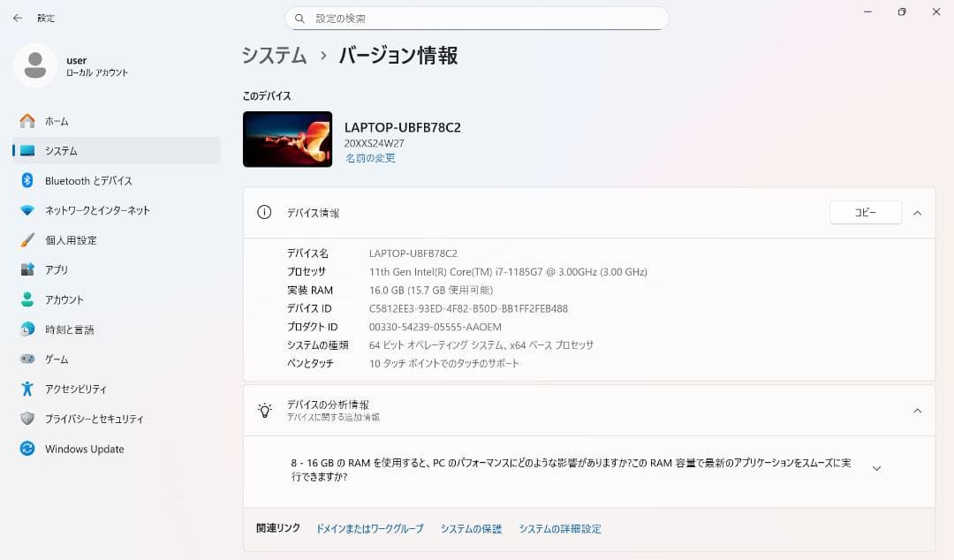Screen dimensions: 954x560
Task: Open Windows Update page
Action: (117, 449)
